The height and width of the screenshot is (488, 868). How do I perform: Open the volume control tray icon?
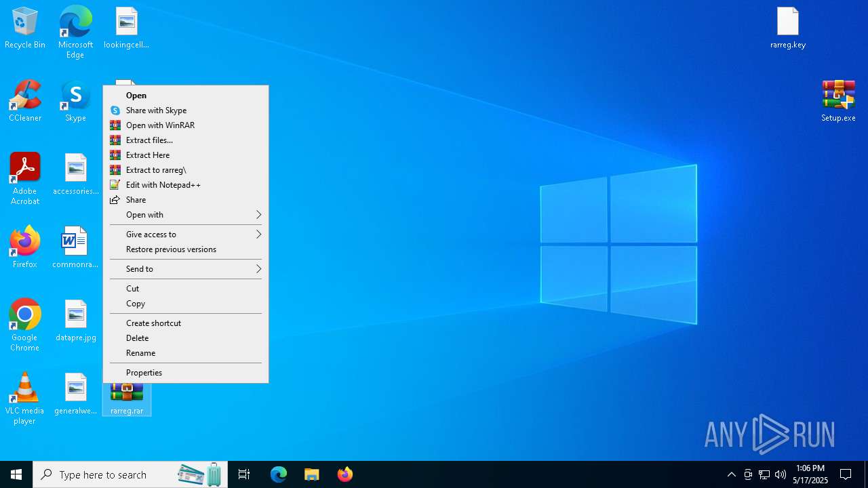(x=781, y=474)
